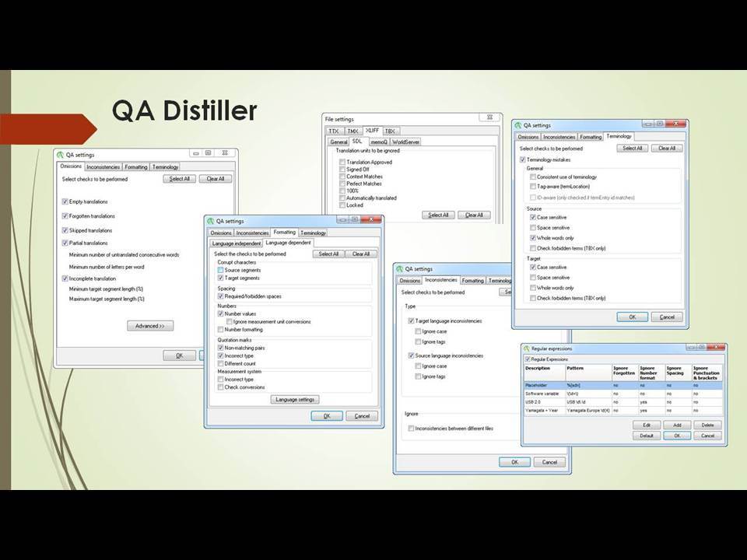This screenshot has height=560, width=747.
Task: Select Language independent sub-tab
Action: click(x=237, y=243)
